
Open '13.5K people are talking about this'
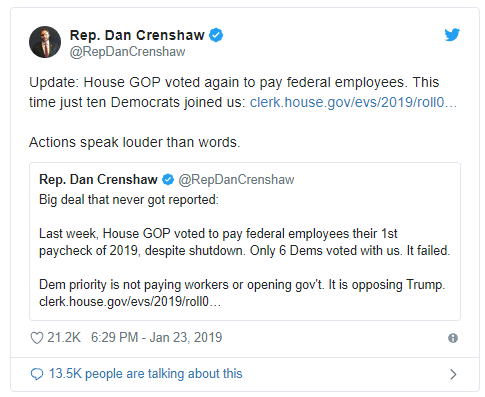pyautogui.click(x=146, y=374)
